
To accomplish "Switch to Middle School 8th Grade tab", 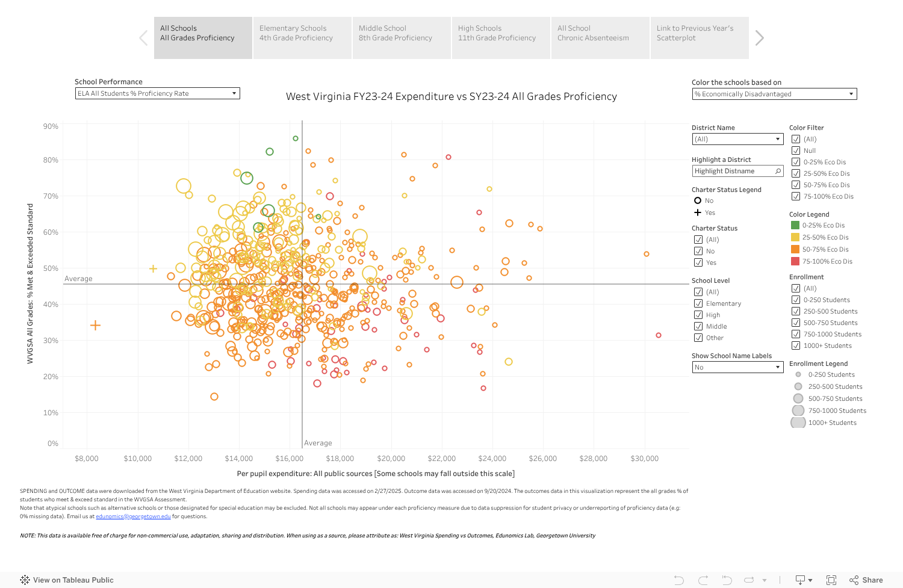I will 402,38.
